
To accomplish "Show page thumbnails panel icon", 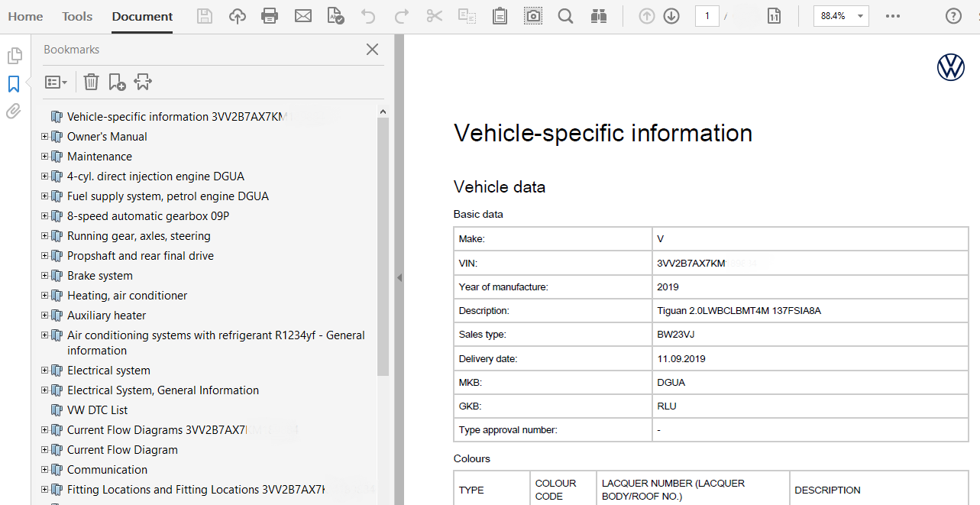I will pyautogui.click(x=14, y=56).
